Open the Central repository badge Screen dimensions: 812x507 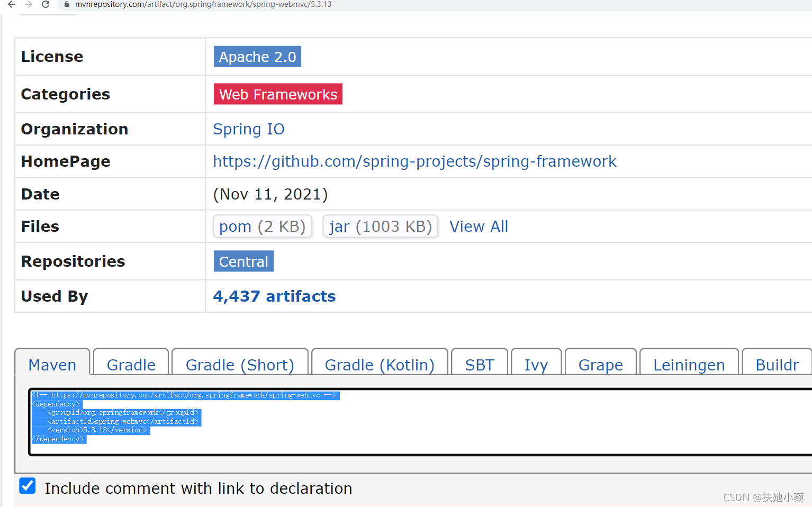(x=243, y=261)
